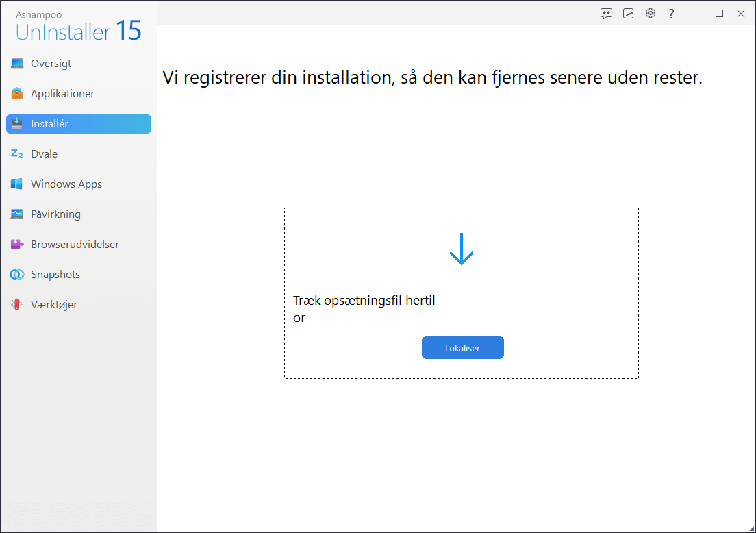Click the Windows Apps logo icon
The height and width of the screenshot is (533, 756).
pyautogui.click(x=17, y=184)
